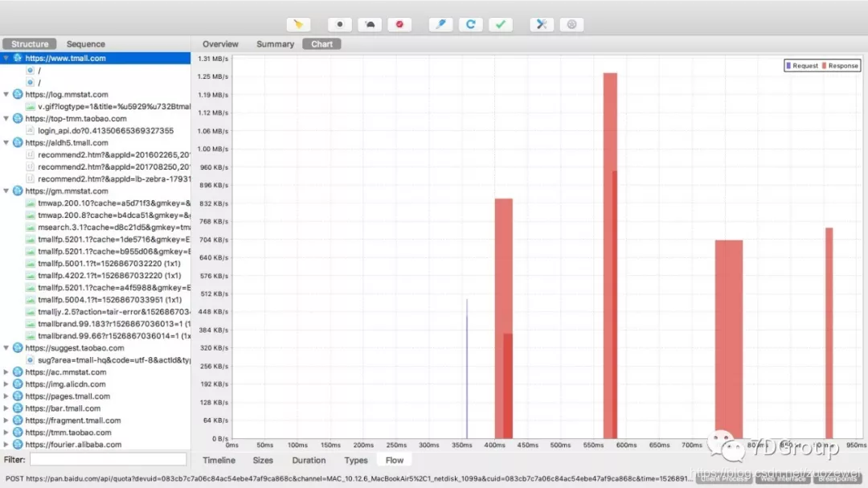Click the Request legend color swatch
Viewport: 868px width, 488px height.
(788, 65)
